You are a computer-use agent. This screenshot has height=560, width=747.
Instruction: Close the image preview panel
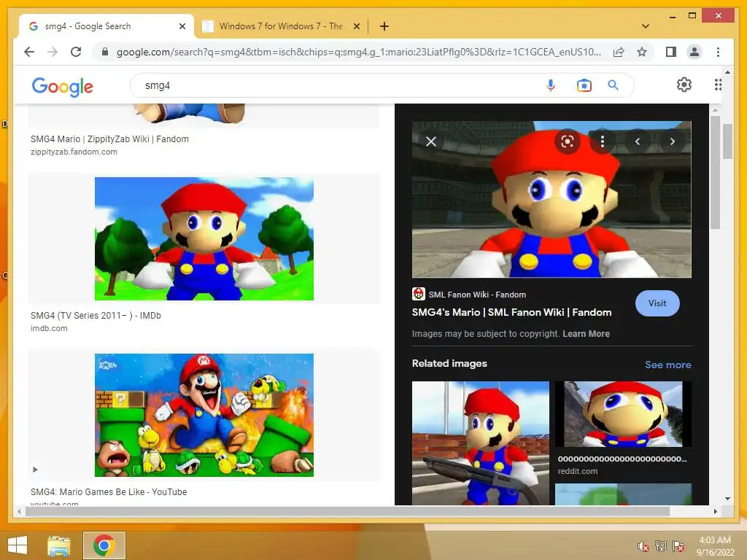[x=431, y=141]
